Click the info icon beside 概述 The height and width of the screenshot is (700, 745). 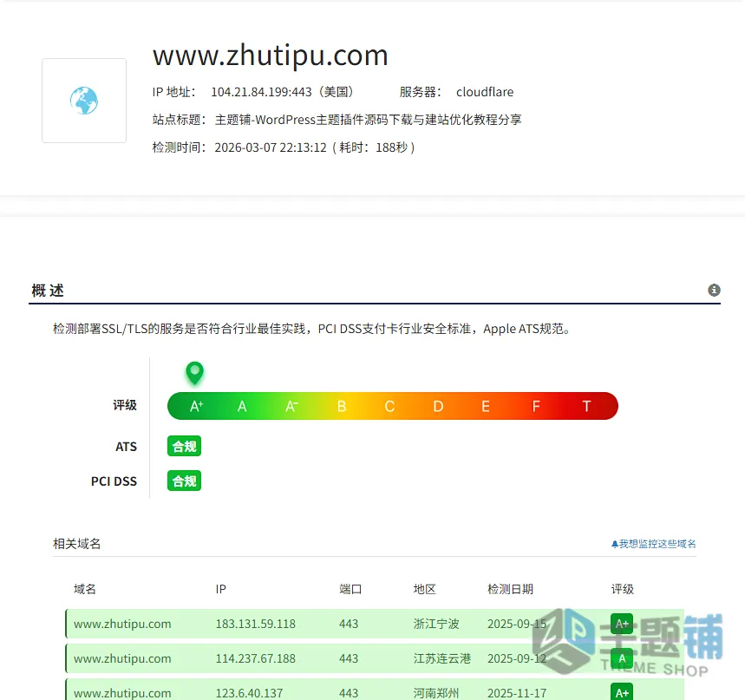(714, 290)
